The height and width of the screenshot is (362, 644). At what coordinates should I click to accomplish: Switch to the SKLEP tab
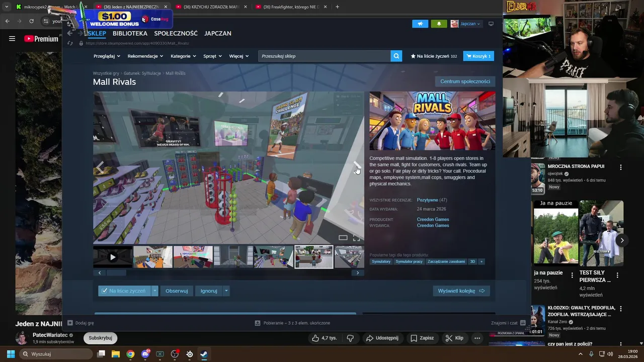coord(97,33)
